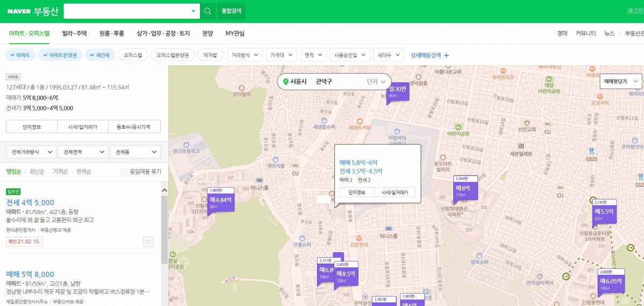This screenshot has height=306, width=644.
Task: Enable the 오피스텔분양권 filter chip
Action: (x=173, y=55)
